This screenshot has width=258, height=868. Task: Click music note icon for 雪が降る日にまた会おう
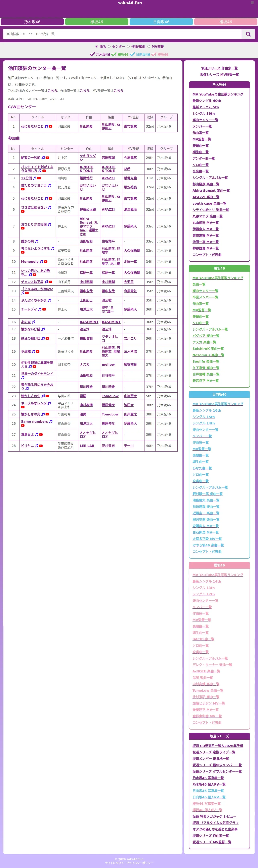[x=27, y=389]
